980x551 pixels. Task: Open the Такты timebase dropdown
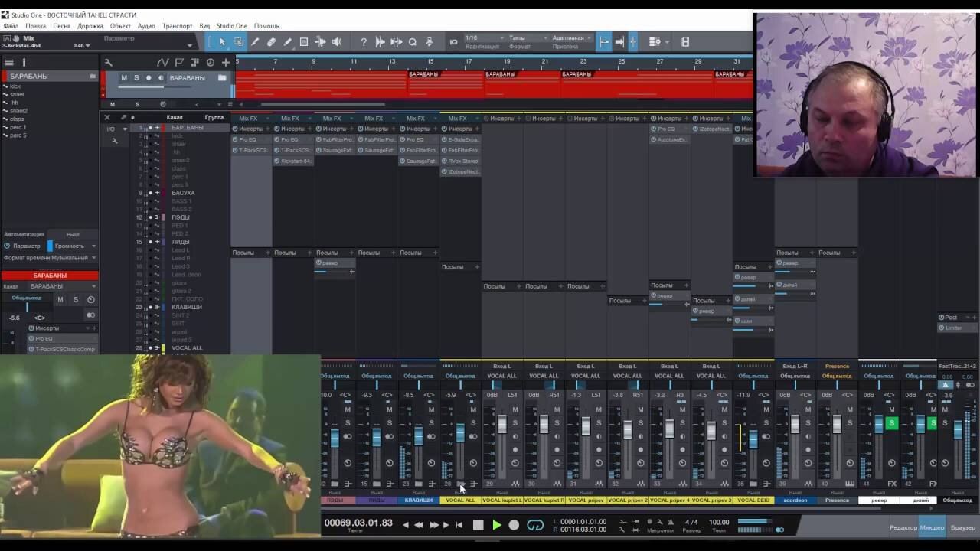pos(528,37)
